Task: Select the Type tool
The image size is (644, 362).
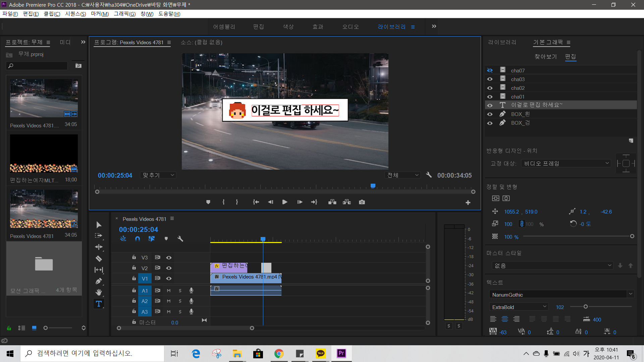Action: point(99,304)
